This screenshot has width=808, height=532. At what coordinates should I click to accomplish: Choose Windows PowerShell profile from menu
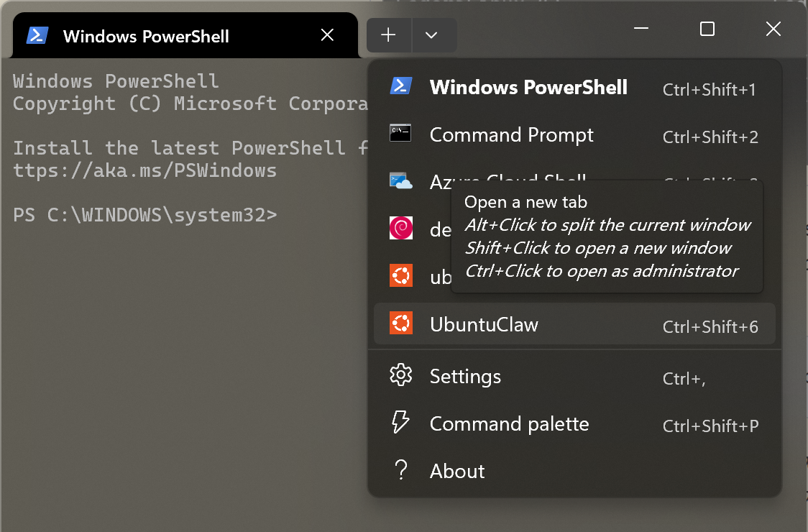tap(574, 87)
